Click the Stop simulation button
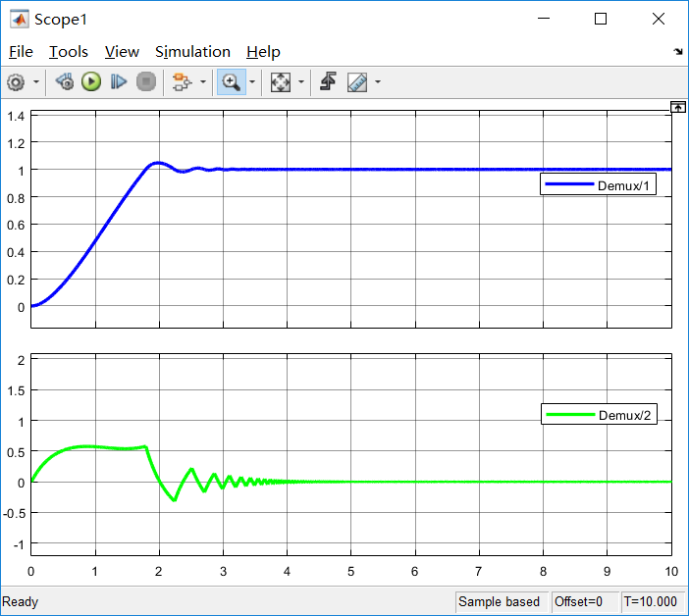Viewport: 689px width, 616px height. click(x=146, y=81)
